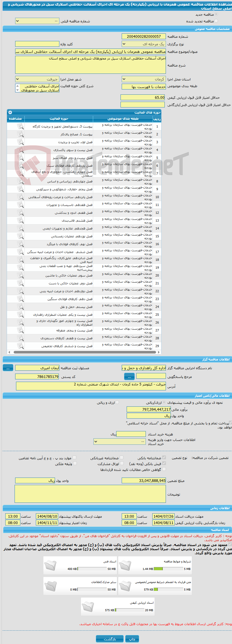Click the کد پستی field
The width and height of the screenshot is (232, 644).
tap(37, 376)
